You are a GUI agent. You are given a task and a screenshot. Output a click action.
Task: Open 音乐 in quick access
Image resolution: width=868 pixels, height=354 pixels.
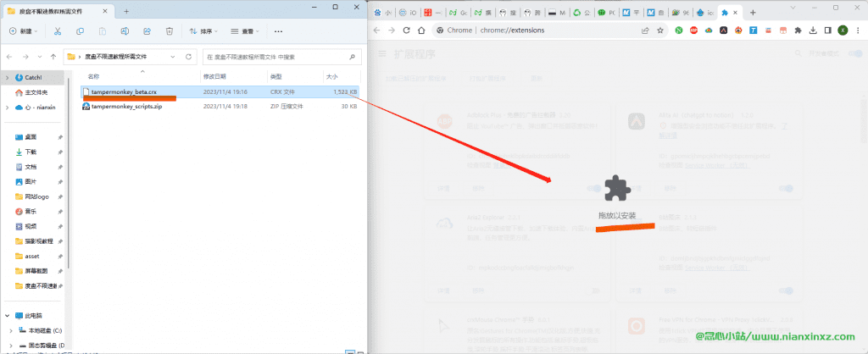[x=26, y=211]
